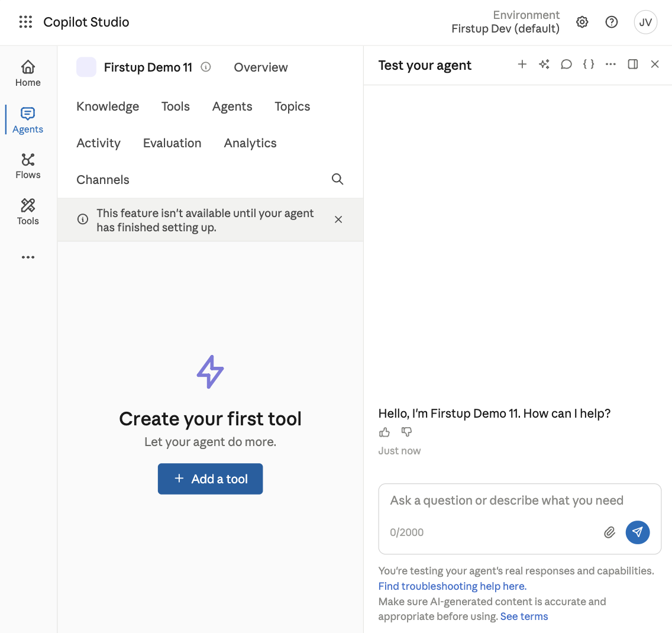Give thumbs up to greeting message
This screenshot has height=633, width=672.
point(385,432)
